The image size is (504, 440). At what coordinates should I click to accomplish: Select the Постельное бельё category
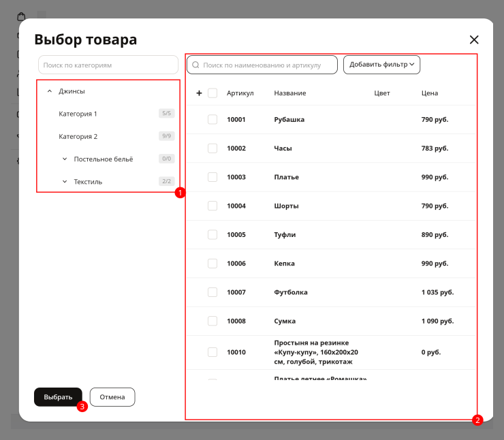(104, 159)
